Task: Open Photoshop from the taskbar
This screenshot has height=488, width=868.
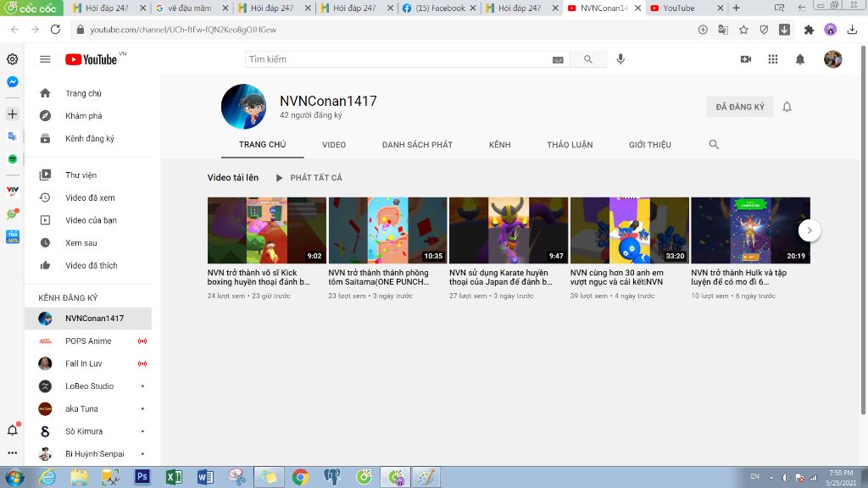Action: [x=142, y=476]
